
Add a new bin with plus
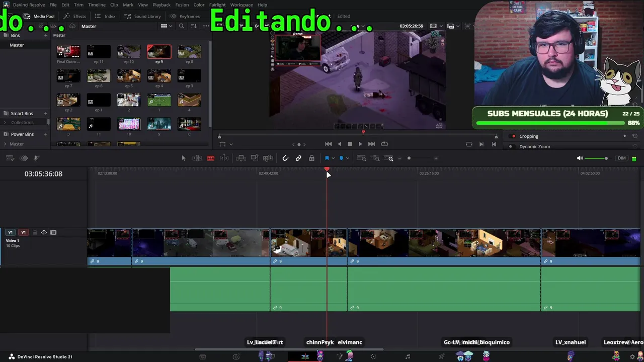pyautogui.click(x=46, y=35)
